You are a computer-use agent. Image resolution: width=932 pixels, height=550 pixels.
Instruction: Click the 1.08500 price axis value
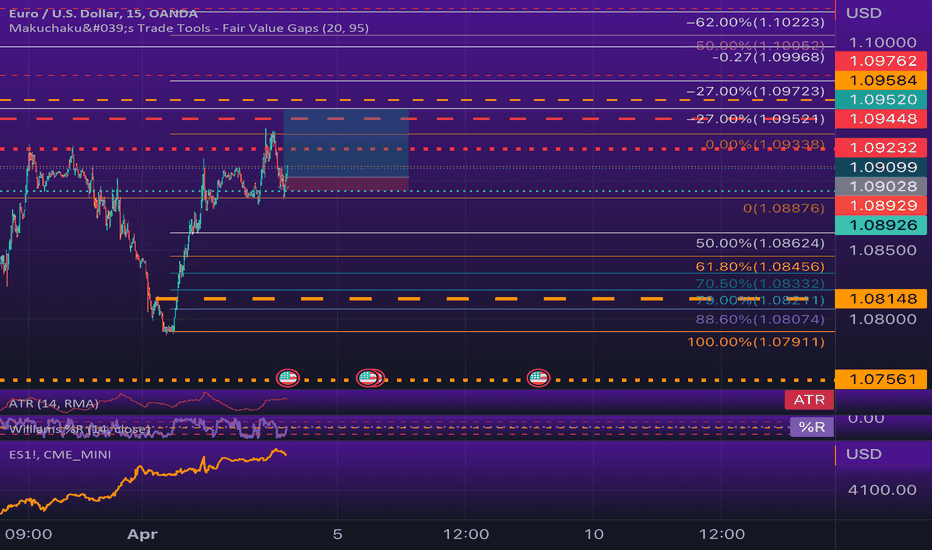click(882, 250)
